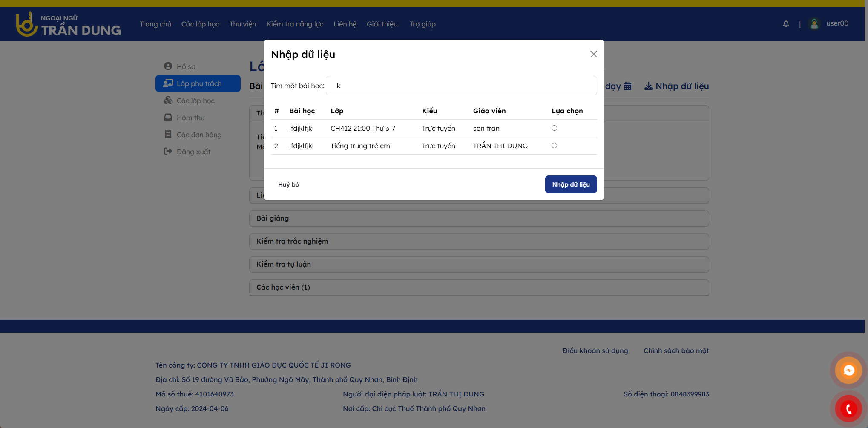Click the red phone call button
This screenshot has height=428, width=868.
tap(848, 409)
